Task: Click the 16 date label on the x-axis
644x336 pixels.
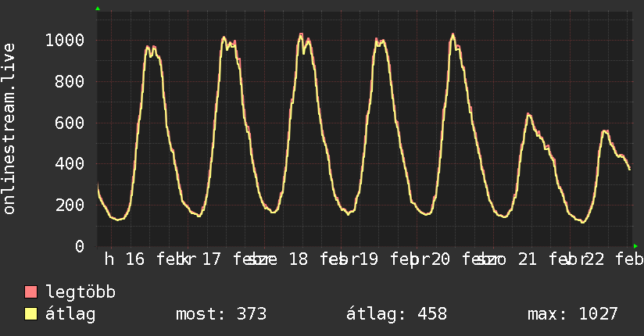Action: coord(135,259)
